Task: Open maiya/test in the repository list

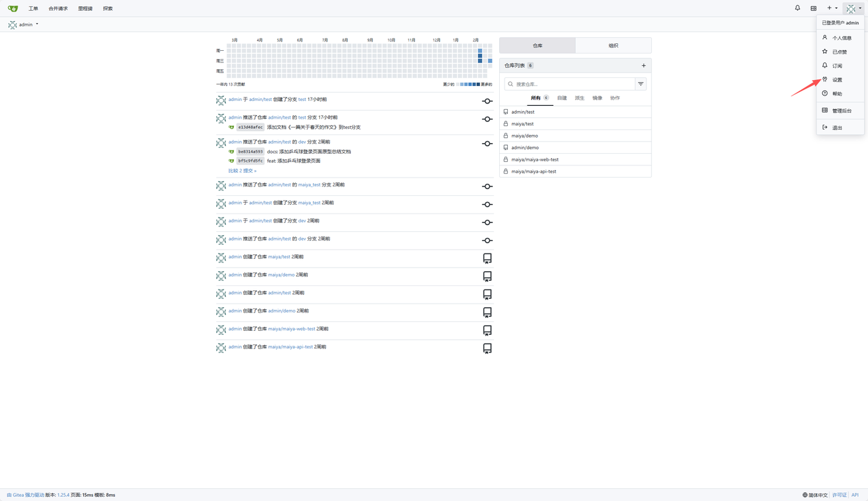Action: 522,124
